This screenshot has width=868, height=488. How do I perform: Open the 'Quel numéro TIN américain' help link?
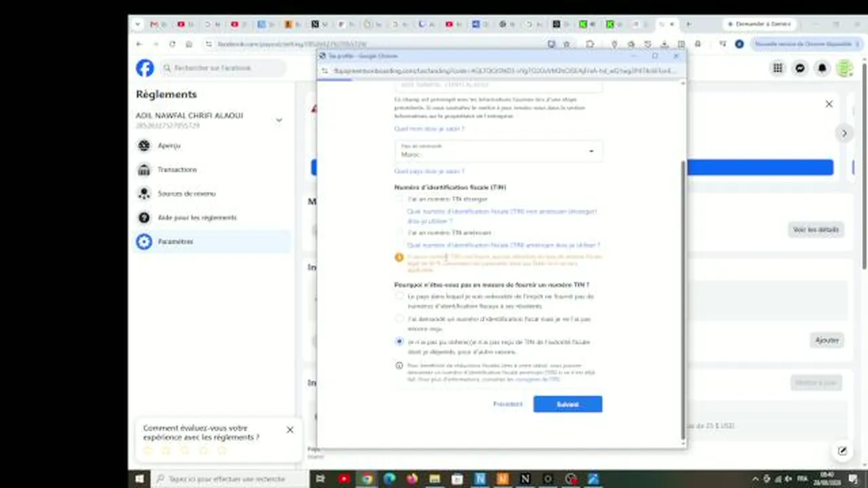coord(503,245)
